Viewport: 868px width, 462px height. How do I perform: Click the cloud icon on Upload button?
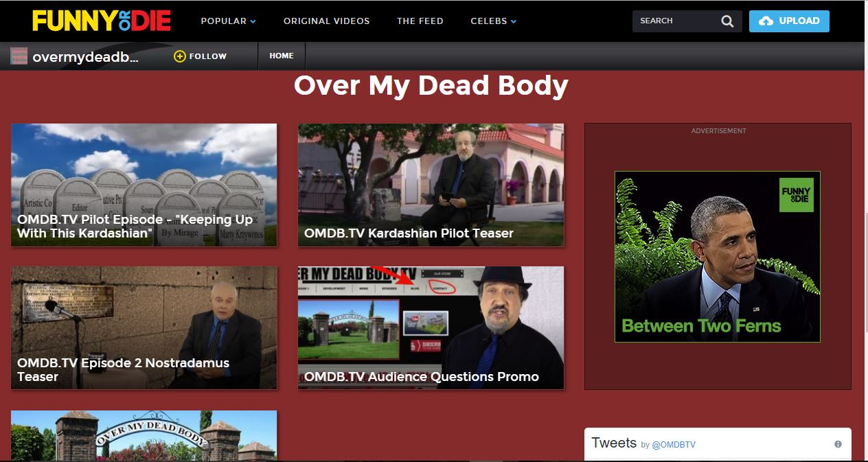pos(766,21)
